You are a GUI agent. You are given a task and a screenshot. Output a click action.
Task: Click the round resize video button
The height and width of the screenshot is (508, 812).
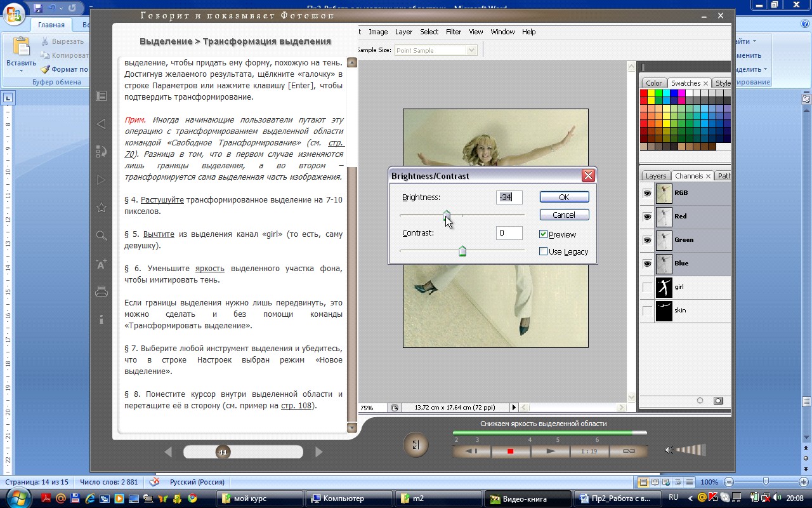(416, 445)
